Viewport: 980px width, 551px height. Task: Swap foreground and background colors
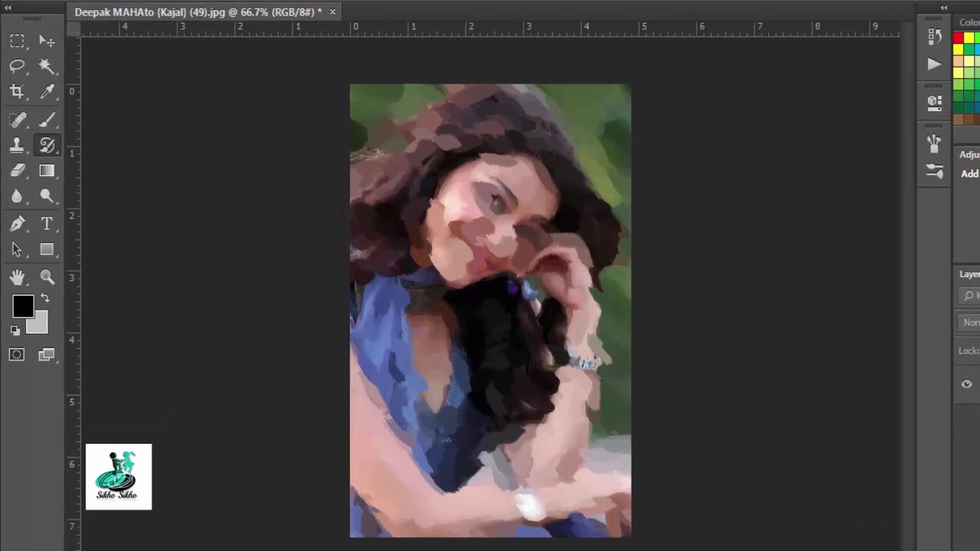tap(45, 298)
